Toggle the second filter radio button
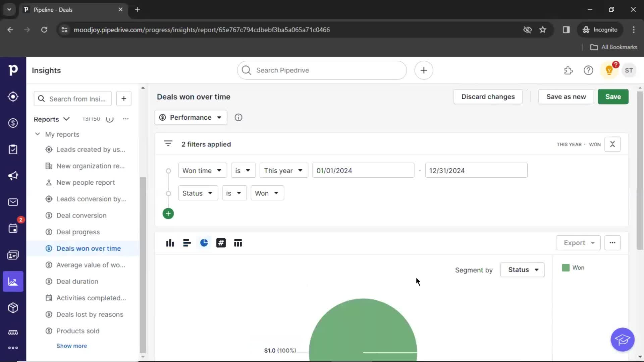Image resolution: width=644 pixels, height=362 pixels. (168, 193)
